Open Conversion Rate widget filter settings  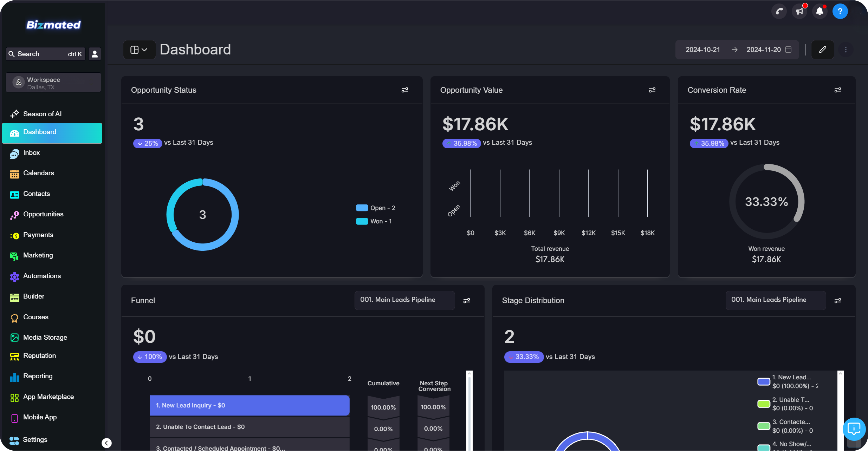point(838,90)
